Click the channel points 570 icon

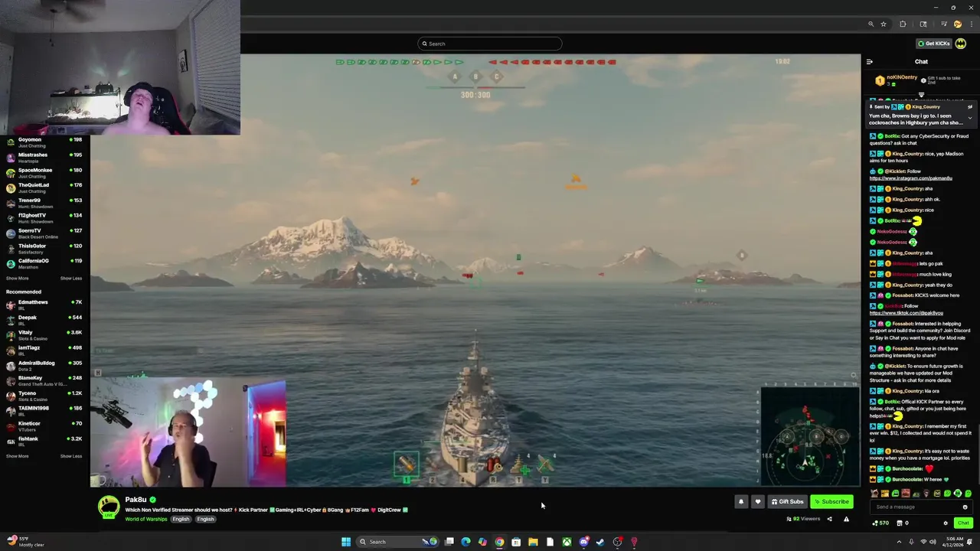click(880, 523)
